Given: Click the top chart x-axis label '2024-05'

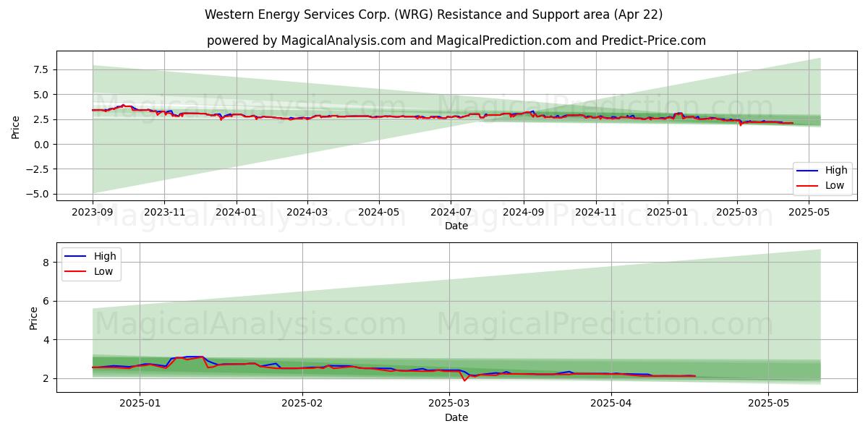Looking at the screenshot, I should point(379,213).
